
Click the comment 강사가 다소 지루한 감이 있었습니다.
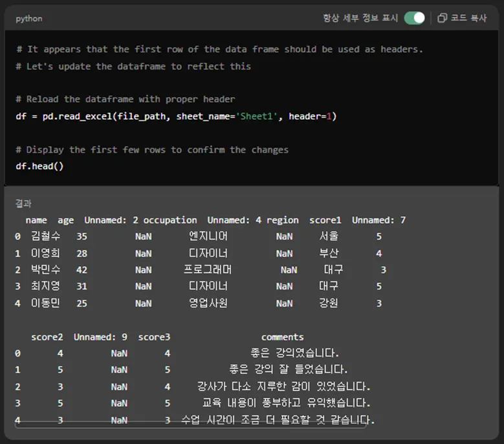[283, 387]
